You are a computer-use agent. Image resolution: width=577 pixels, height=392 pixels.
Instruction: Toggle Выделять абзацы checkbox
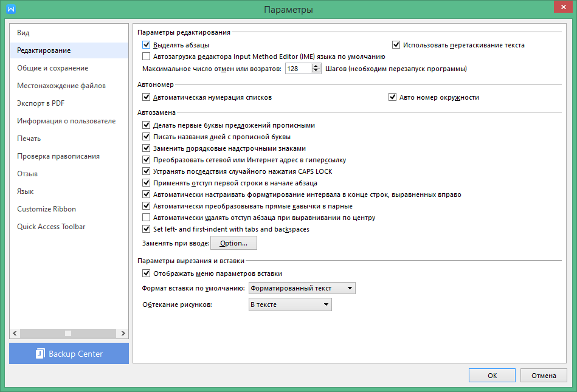146,45
